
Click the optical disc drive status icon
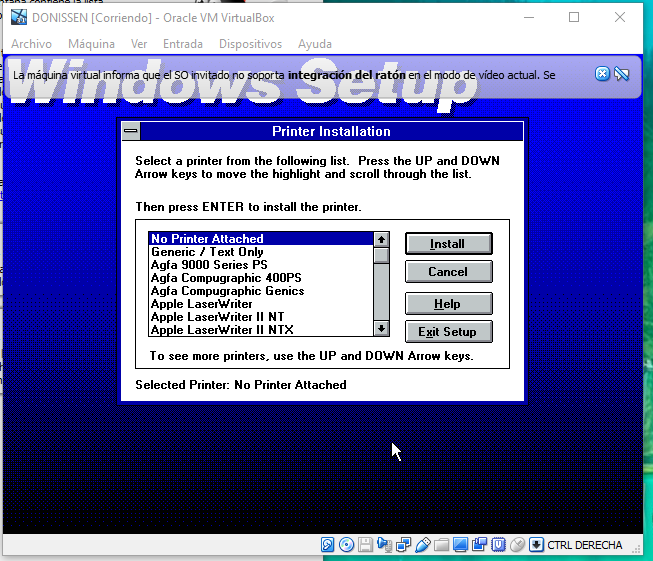pos(346,545)
